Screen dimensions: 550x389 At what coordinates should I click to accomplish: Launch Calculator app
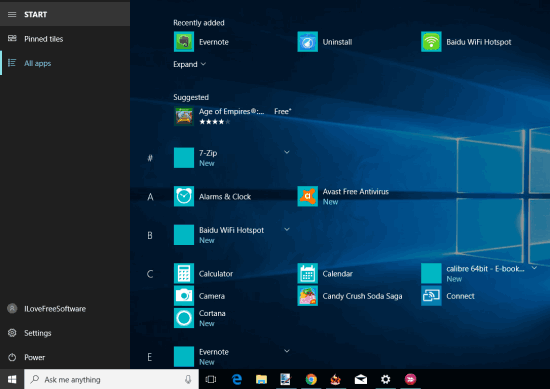tap(203, 274)
